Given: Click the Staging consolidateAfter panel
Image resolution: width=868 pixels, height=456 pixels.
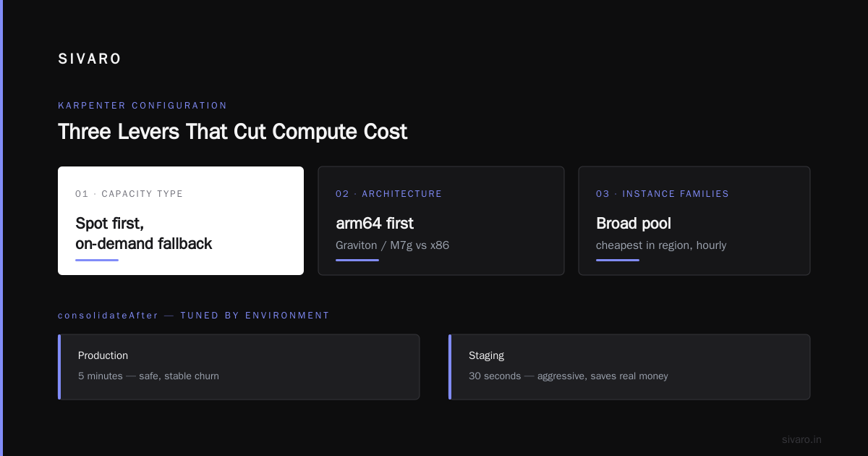Looking at the screenshot, I should tap(629, 367).
